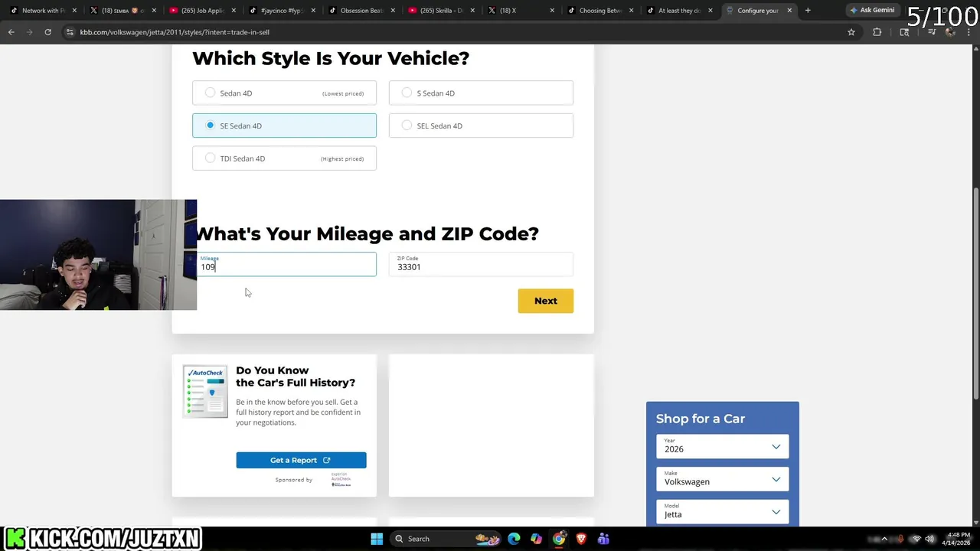This screenshot has width=980, height=551.
Task: Bookmark this page with the star icon
Action: pyautogui.click(x=851, y=32)
